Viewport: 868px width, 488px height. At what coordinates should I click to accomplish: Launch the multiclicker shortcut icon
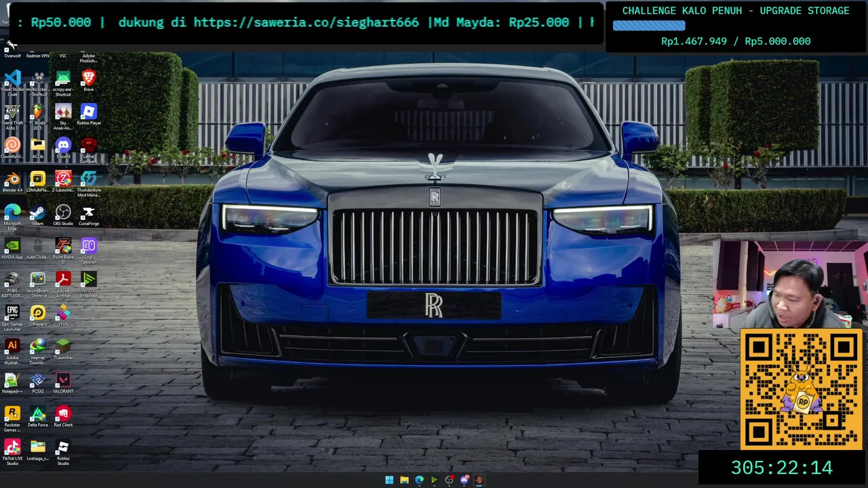pos(38,81)
